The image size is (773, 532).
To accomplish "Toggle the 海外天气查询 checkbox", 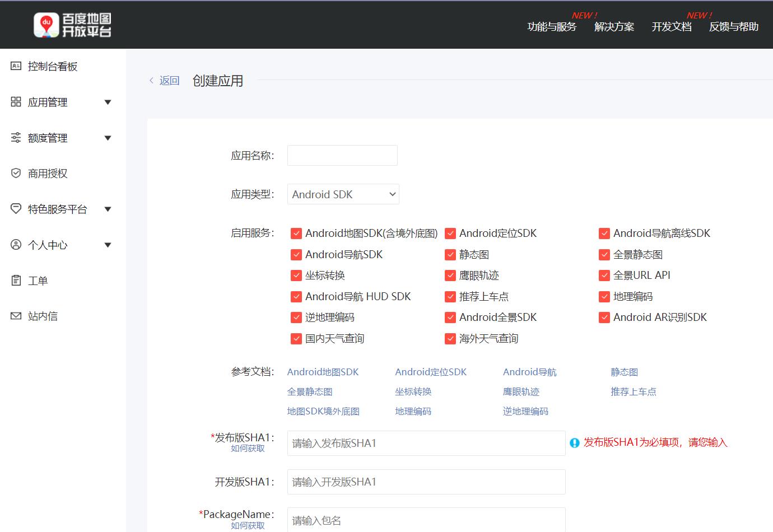I will (x=450, y=339).
